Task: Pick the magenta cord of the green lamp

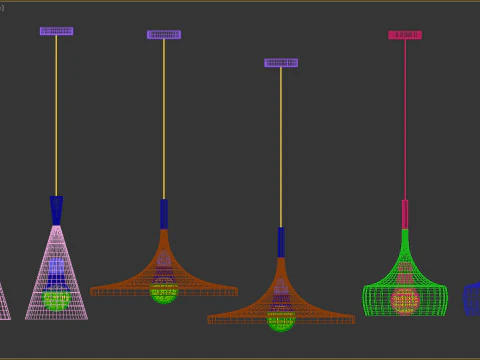Action: pyautogui.click(x=405, y=120)
